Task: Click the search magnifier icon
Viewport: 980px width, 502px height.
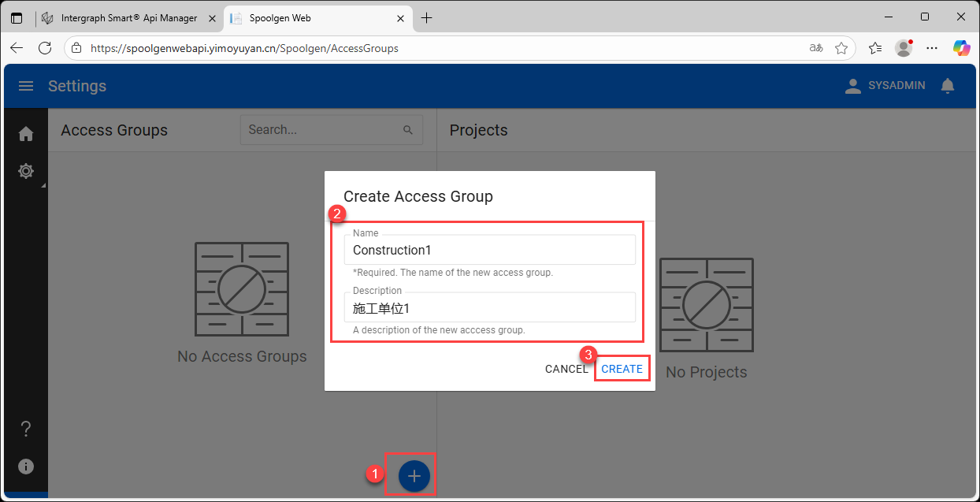Action: point(408,130)
